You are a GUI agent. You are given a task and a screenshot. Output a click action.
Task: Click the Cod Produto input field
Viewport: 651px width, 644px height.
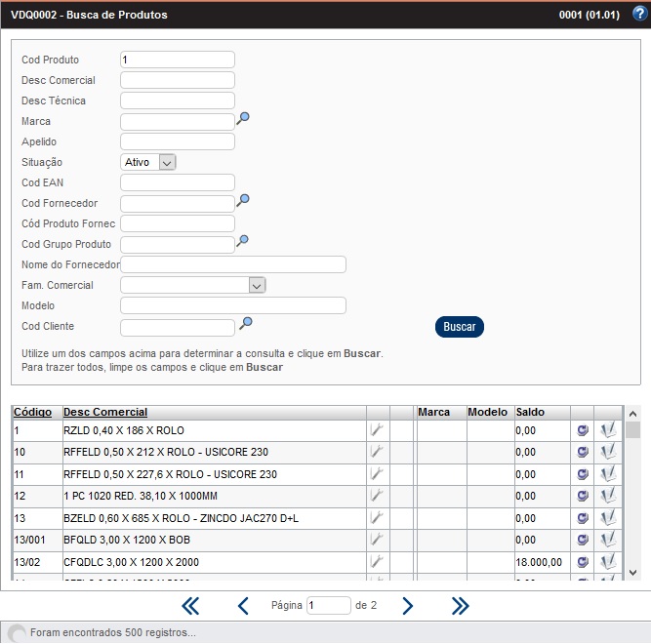(177, 60)
